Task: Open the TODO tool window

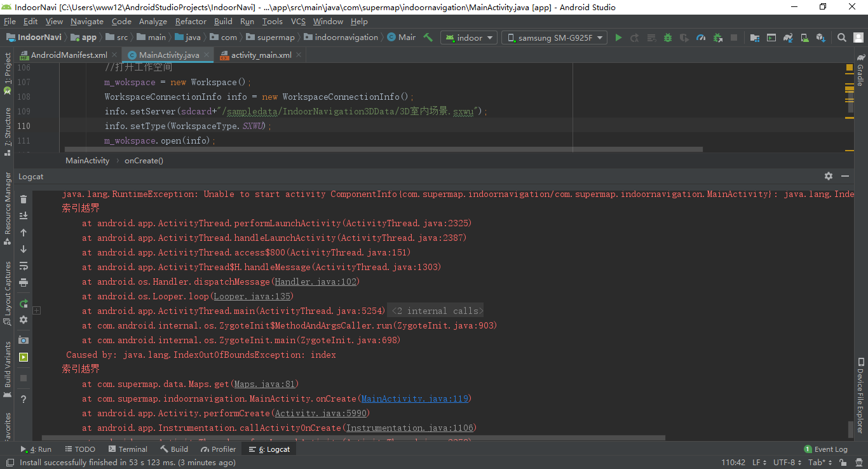Action: point(79,449)
